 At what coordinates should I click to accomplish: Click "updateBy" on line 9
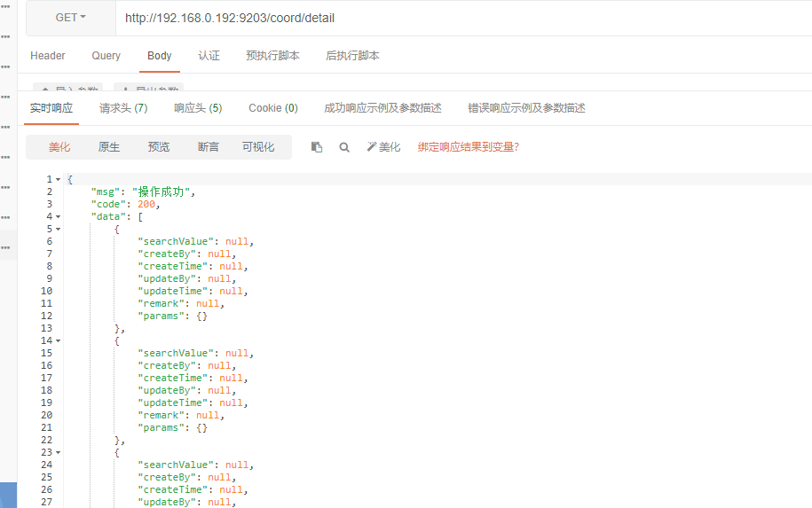click(x=167, y=279)
